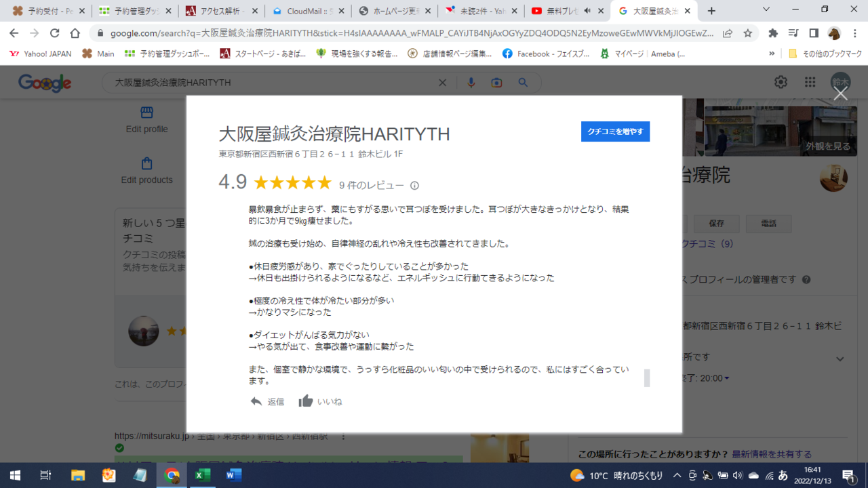Bookmark this page with star
The width and height of the screenshot is (868, 488).
(x=747, y=33)
